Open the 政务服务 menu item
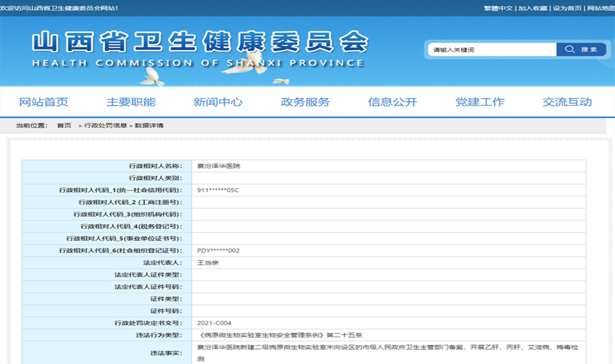Viewport: 615px width, 364px height. [305, 102]
